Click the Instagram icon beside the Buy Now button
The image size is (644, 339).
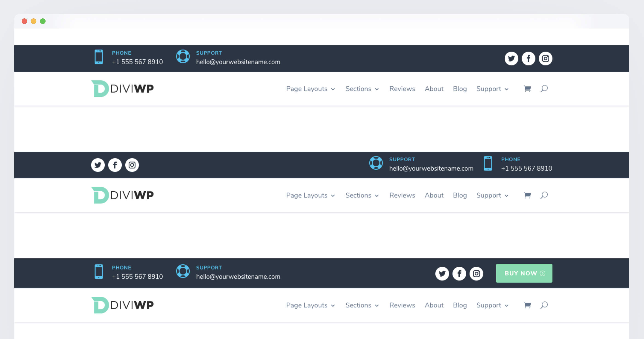(x=476, y=273)
